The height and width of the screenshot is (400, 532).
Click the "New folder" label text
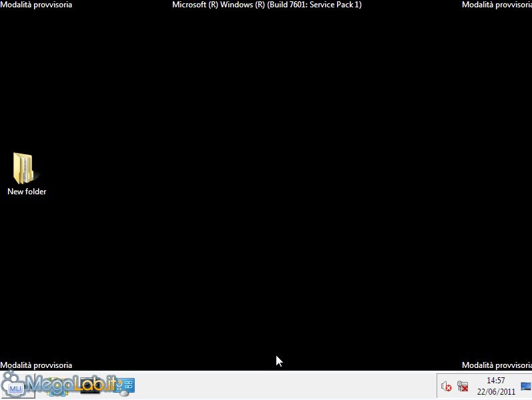(27, 192)
